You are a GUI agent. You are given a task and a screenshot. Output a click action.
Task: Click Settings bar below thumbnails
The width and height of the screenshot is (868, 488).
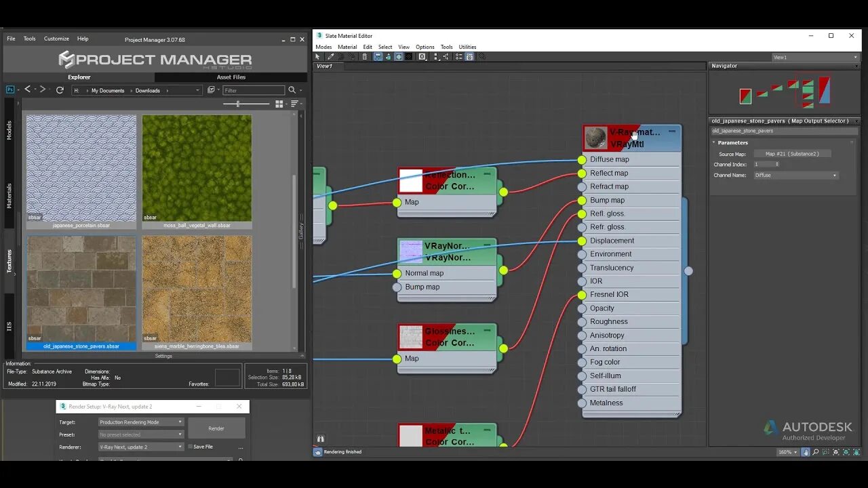(x=163, y=356)
